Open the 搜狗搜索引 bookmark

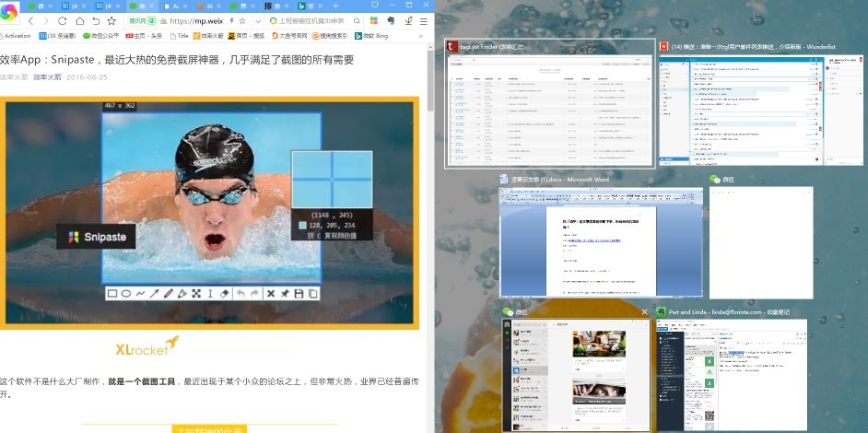(x=330, y=36)
